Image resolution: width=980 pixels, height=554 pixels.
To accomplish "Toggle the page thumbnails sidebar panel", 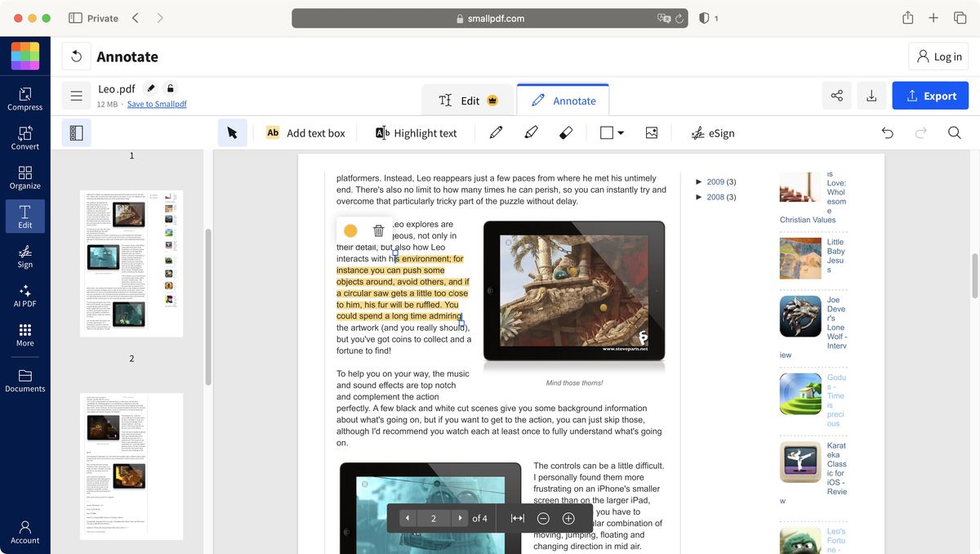I will point(76,132).
